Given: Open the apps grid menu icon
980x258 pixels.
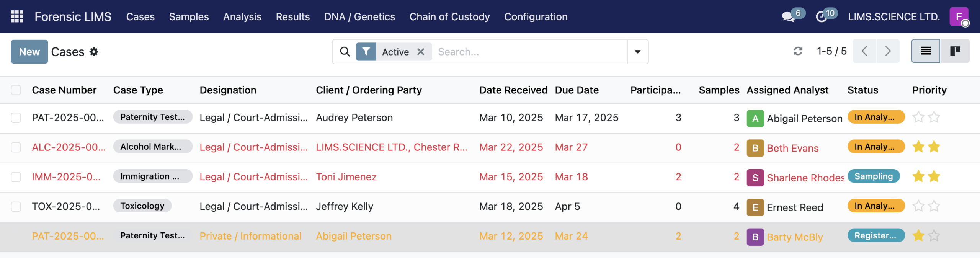Looking at the screenshot, I should [17, 16].
